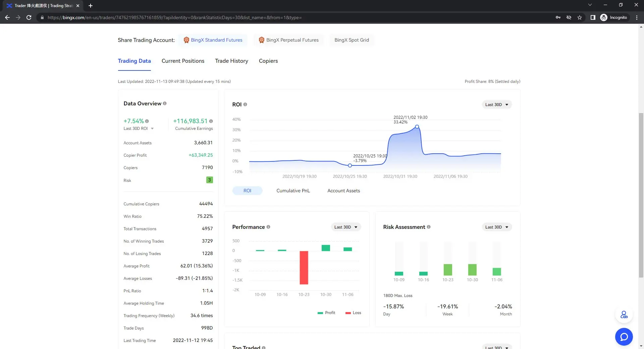This screenshot has height=349, width=644.
Task: Click the Data Overview info icon
Action: coord(165,103)
